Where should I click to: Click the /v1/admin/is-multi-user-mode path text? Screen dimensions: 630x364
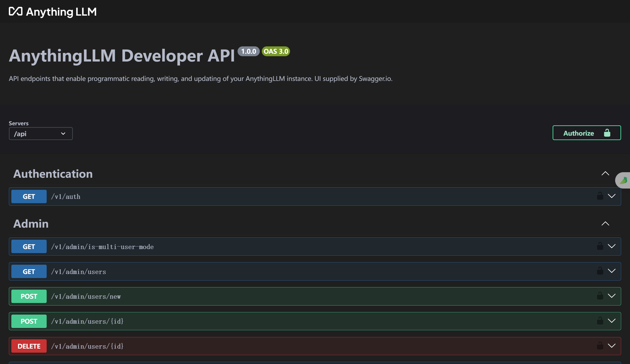click(102, 247)
